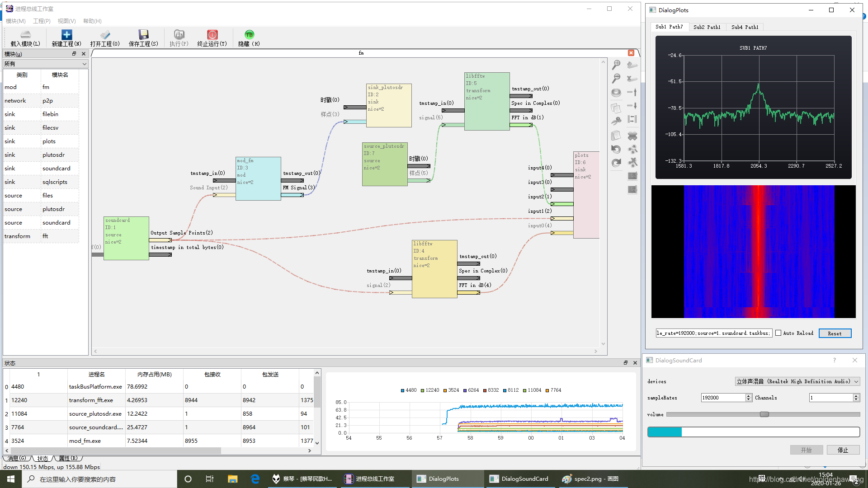This screenshot has width=868, height=488.
Task: Click the redo arrow icon
Action: click(616, 163)
